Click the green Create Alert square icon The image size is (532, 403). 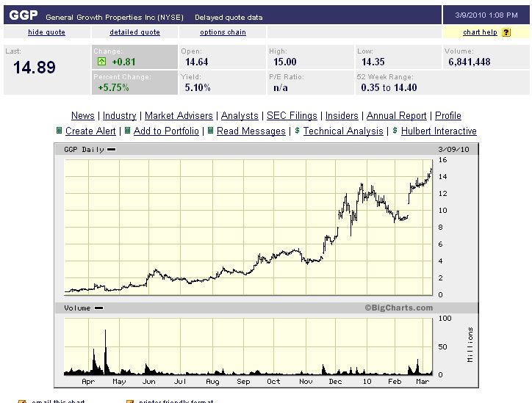coord(59,131)
